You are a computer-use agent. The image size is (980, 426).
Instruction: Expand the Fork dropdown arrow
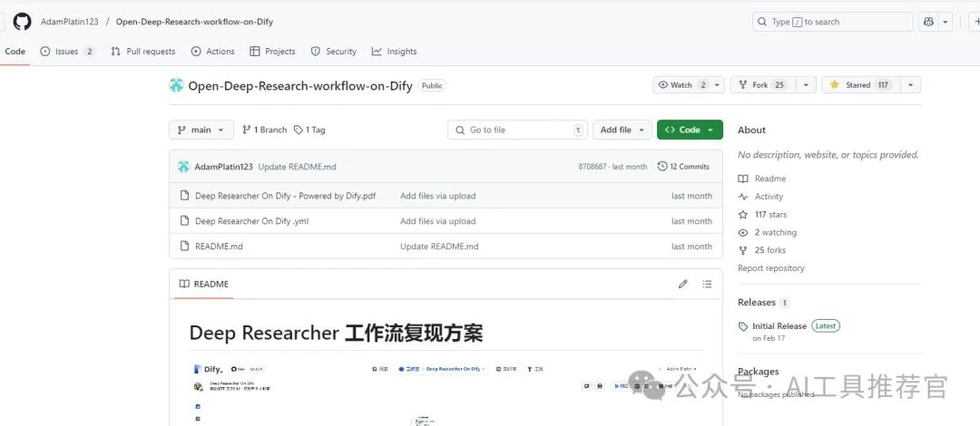coord(806,85)
